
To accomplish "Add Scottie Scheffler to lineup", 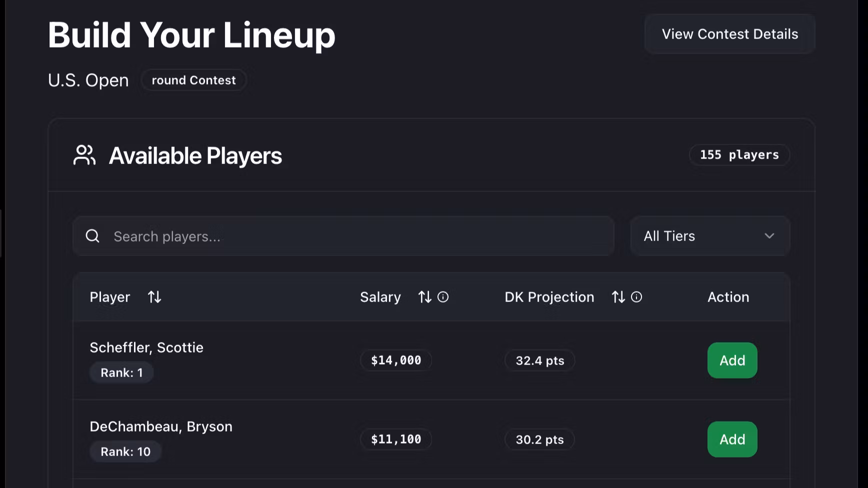I will (732, 360).
